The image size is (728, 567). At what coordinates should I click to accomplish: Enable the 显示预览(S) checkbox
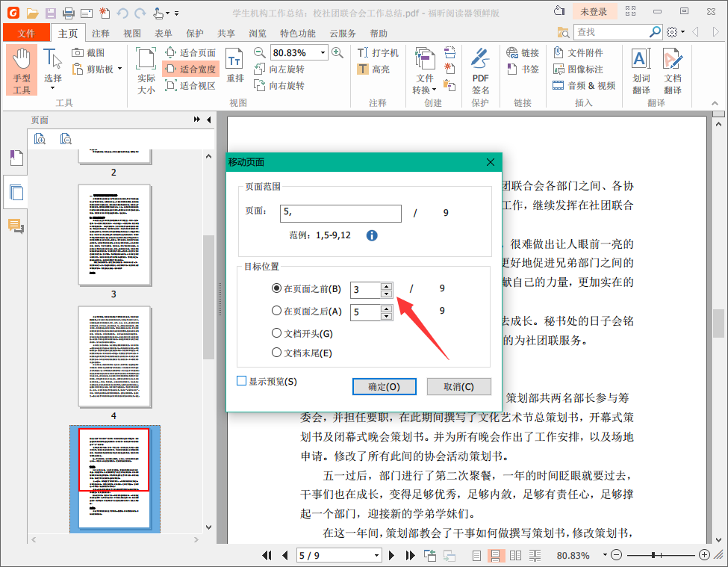click(241, 381)
